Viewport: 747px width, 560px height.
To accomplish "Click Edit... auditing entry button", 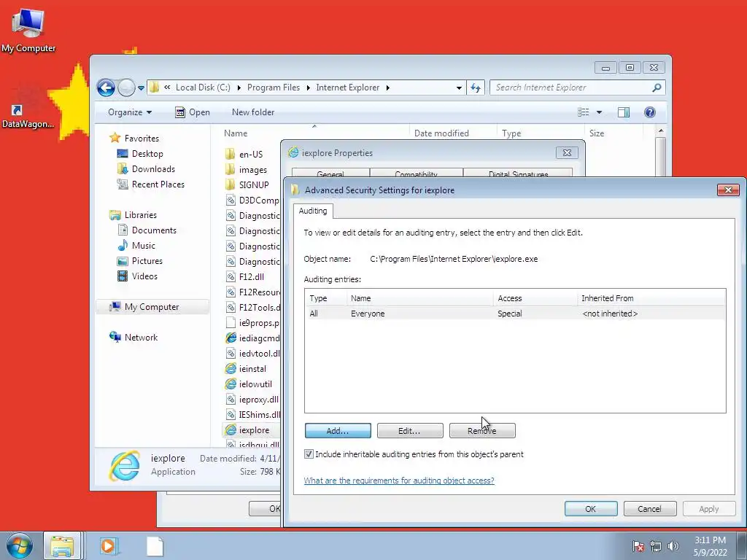I will click(x=410, y=430).
